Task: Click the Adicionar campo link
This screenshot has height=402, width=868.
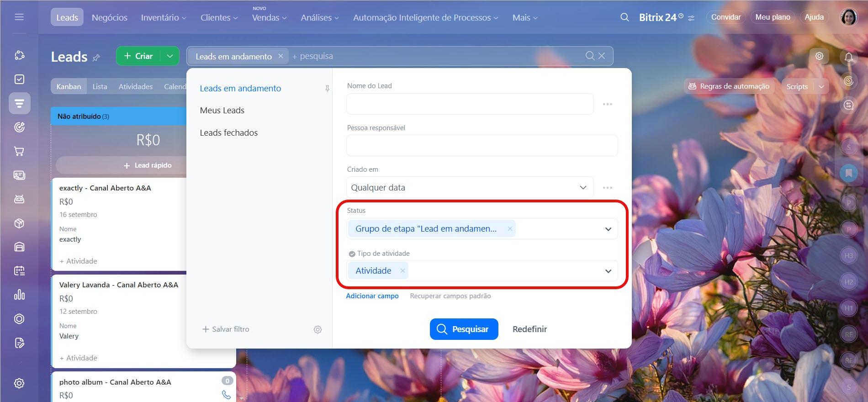Action: click(x=372, y=296)
